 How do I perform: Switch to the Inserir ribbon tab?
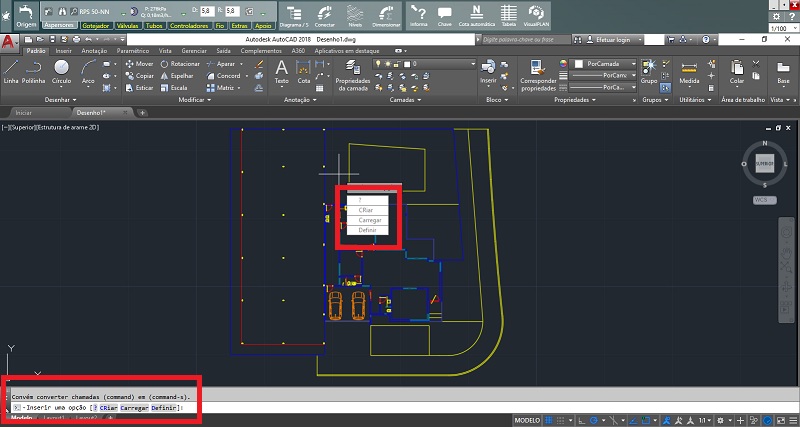click(64, 49)
